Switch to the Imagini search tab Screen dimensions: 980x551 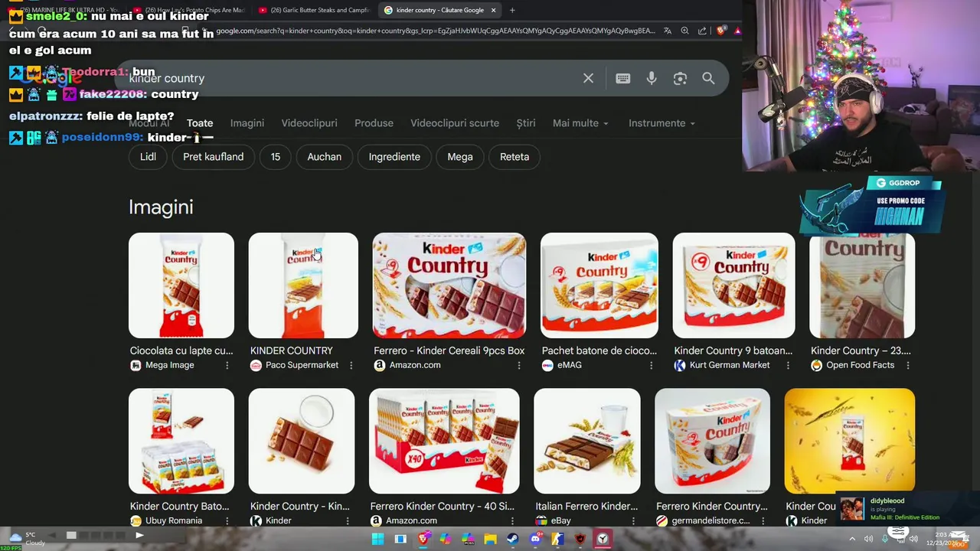point(247,123)
